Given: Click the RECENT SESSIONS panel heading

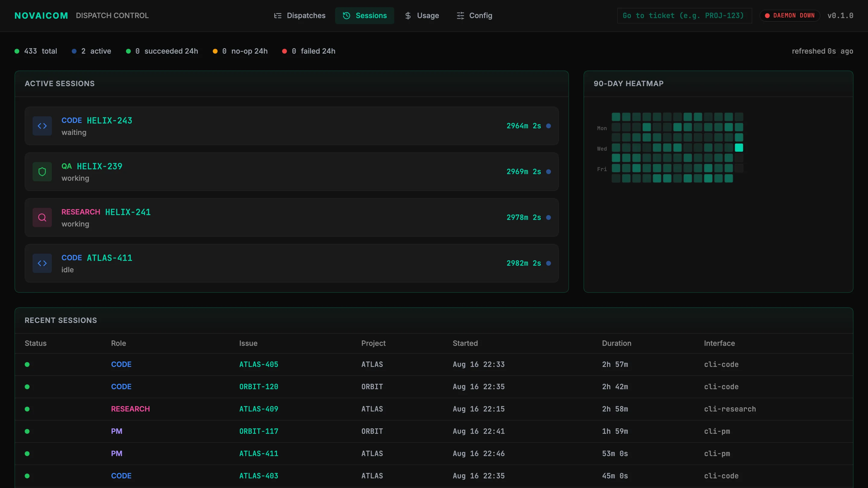Looking at the screenshot, I should click(61, 320).
